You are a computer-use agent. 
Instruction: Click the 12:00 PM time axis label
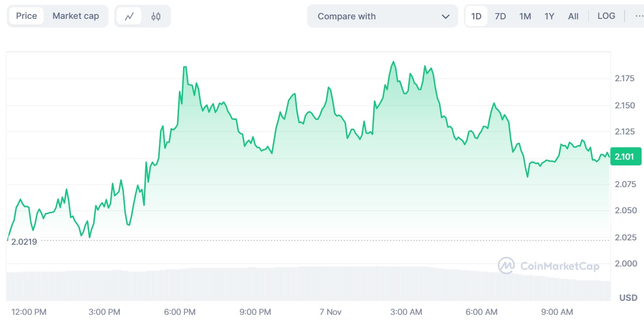[29, 312]
